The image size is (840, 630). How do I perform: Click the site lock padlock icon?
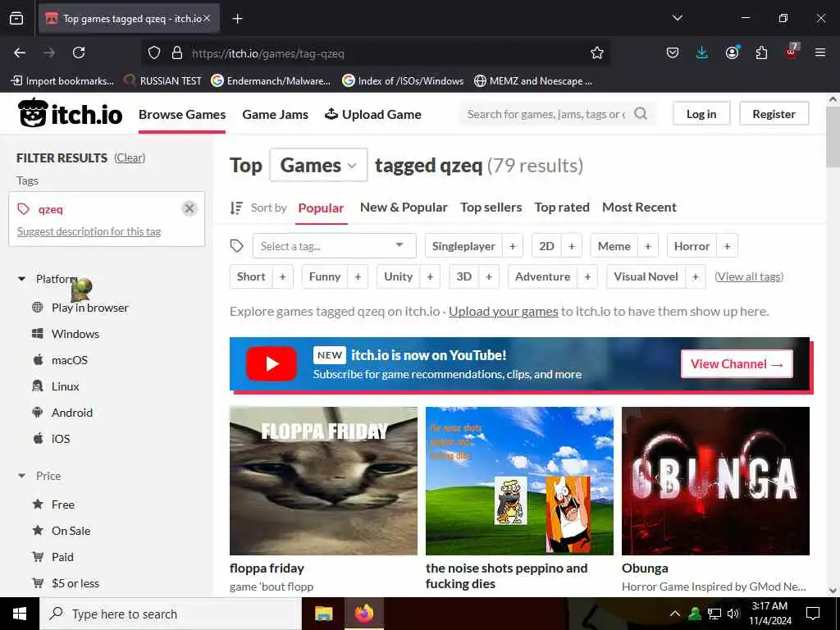(x=177, y=52)
